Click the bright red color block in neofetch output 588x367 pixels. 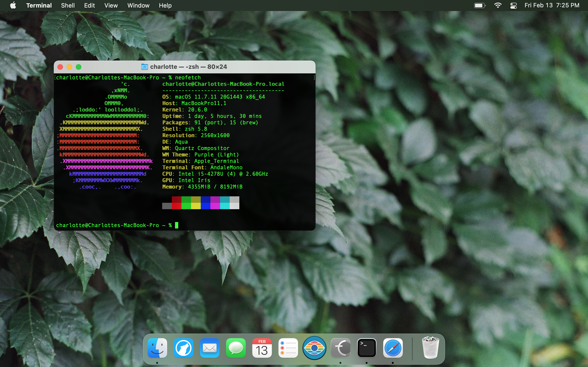pyautogui.click(x=176, y=206)
